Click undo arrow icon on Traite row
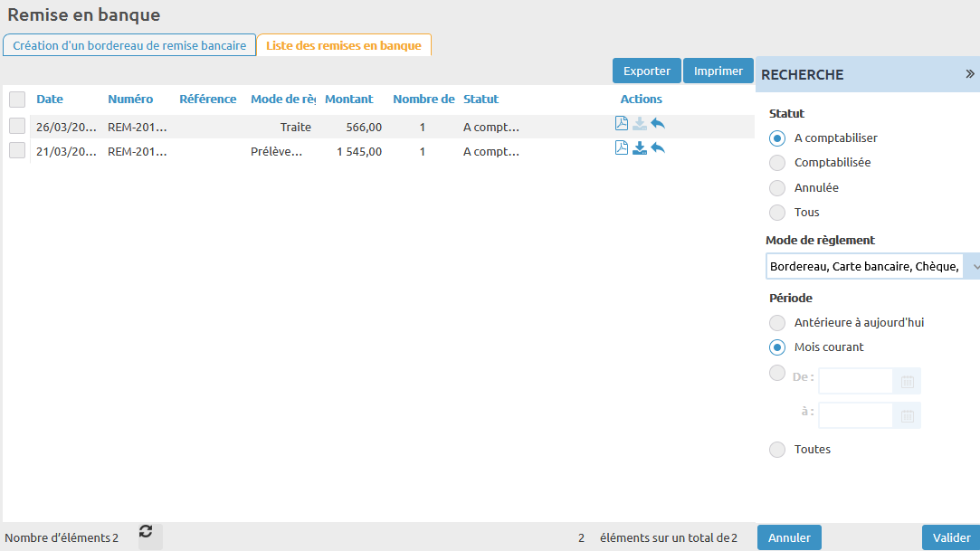This screenshot has width=980, height=551. pyautogui.click(x=658, y=124)
